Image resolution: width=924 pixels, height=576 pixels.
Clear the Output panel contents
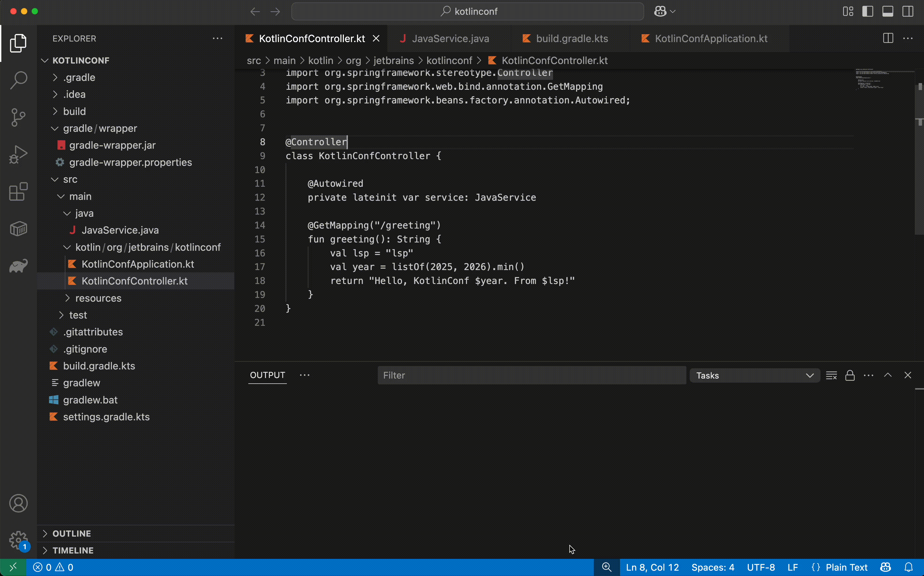pyautogui.click(x=832, y=375)
